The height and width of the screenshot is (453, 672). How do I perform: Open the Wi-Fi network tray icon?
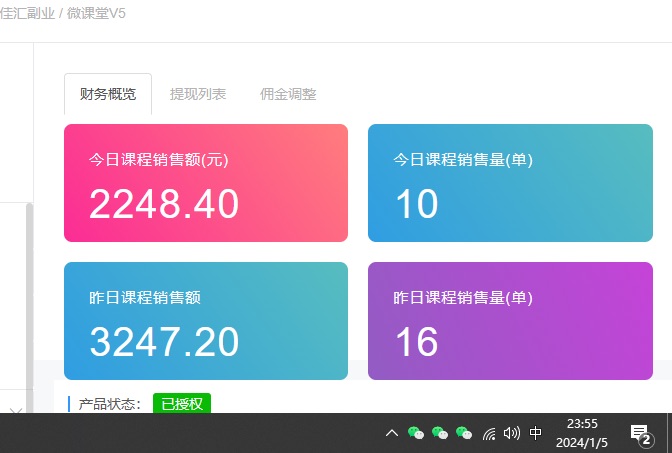coord(489,433)
